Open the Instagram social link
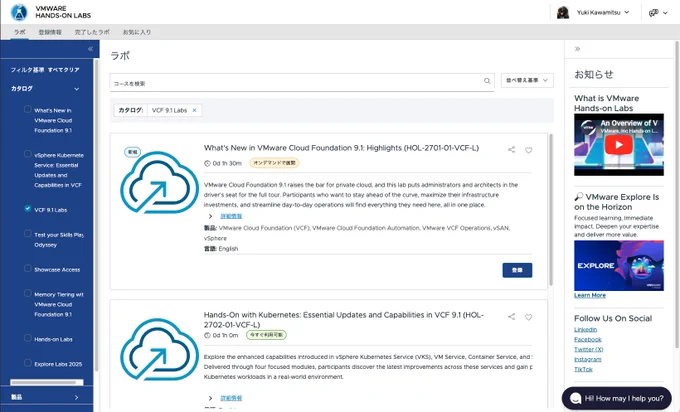Viewport: 680px width, 412px height. [x=588, y=360]
